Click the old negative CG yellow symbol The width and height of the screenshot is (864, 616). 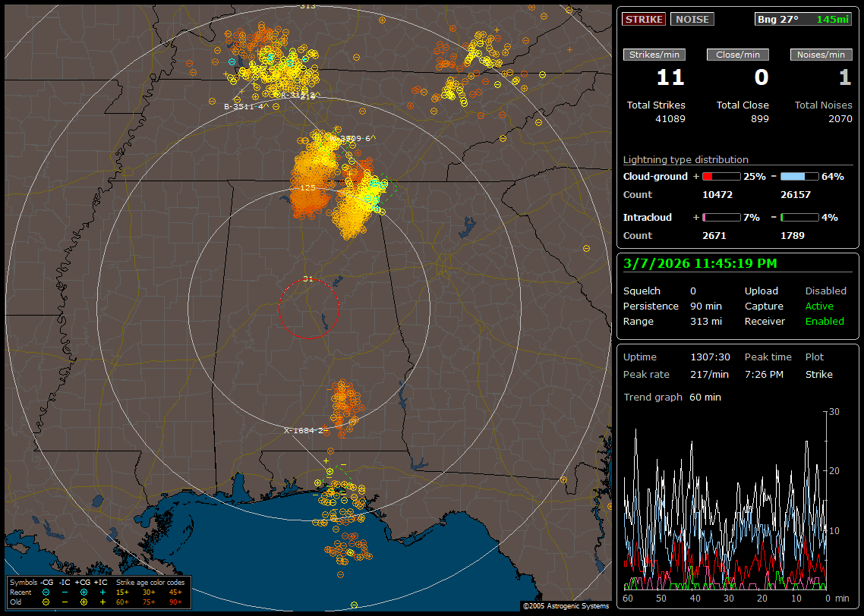click(x=46, y=602)
